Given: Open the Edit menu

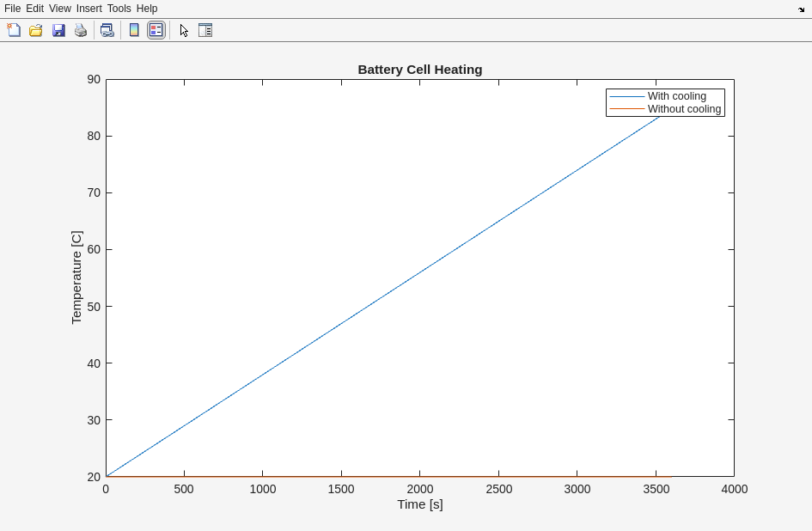Looking at the screenshot, I should pyautogui.click(x=34, y=9).
